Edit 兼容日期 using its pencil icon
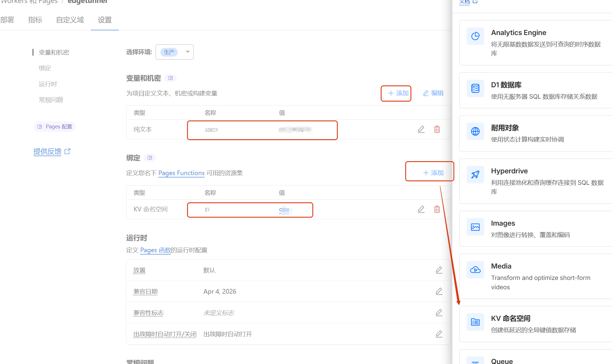This screenshot has height=364, width=612. click(439, 291)
